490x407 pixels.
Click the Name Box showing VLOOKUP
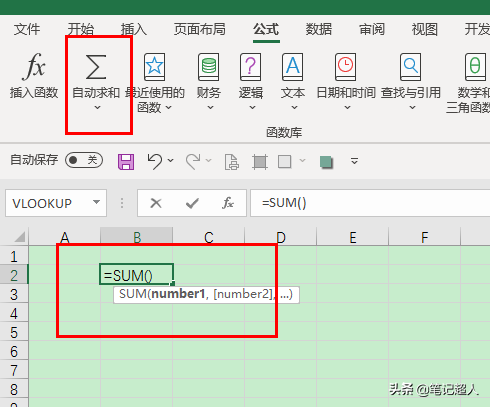56,203
